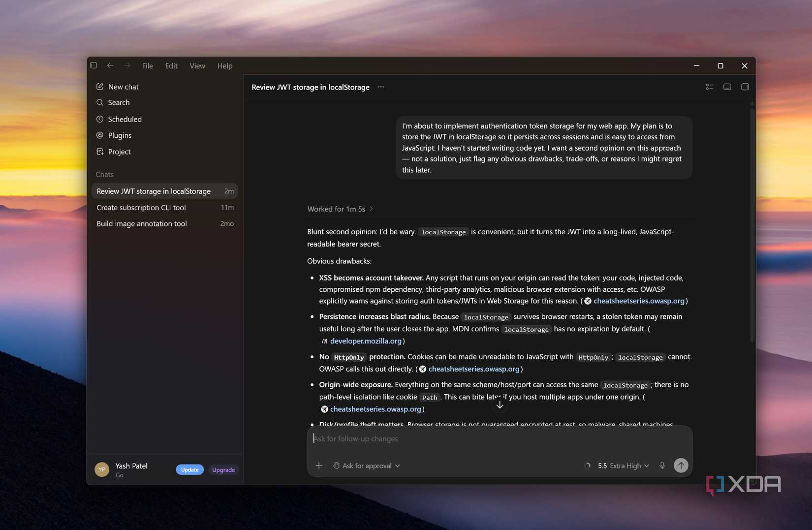Click the send arrow button
The image size is (812, 530).
(x=681, y=466)
